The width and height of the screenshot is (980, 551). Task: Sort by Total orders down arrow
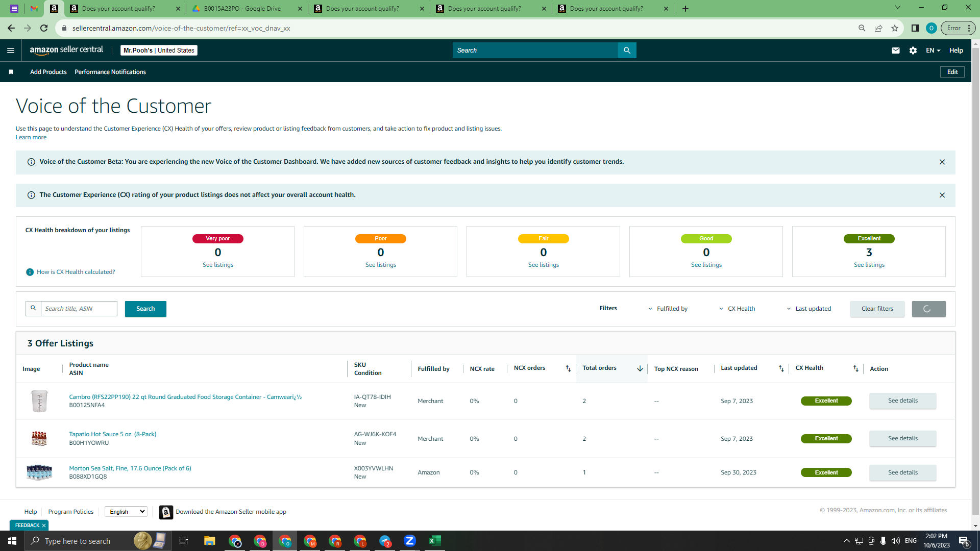(x=640, y=368)
